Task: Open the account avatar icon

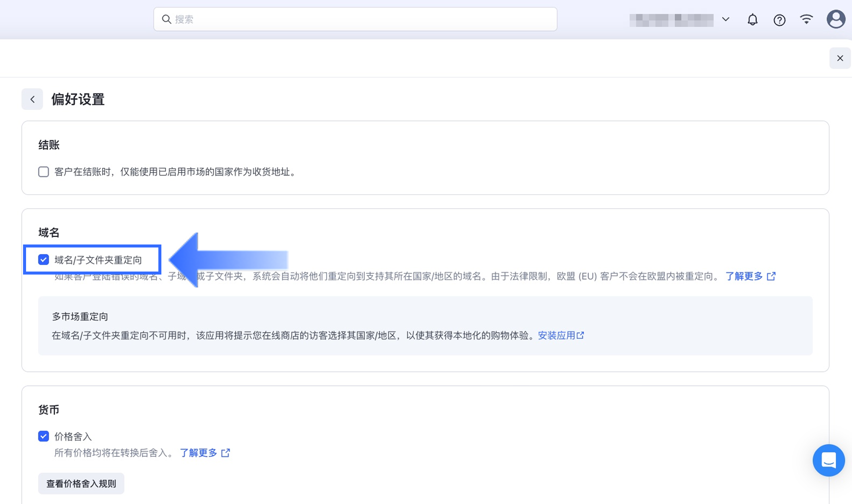Action: coord(835,19)
